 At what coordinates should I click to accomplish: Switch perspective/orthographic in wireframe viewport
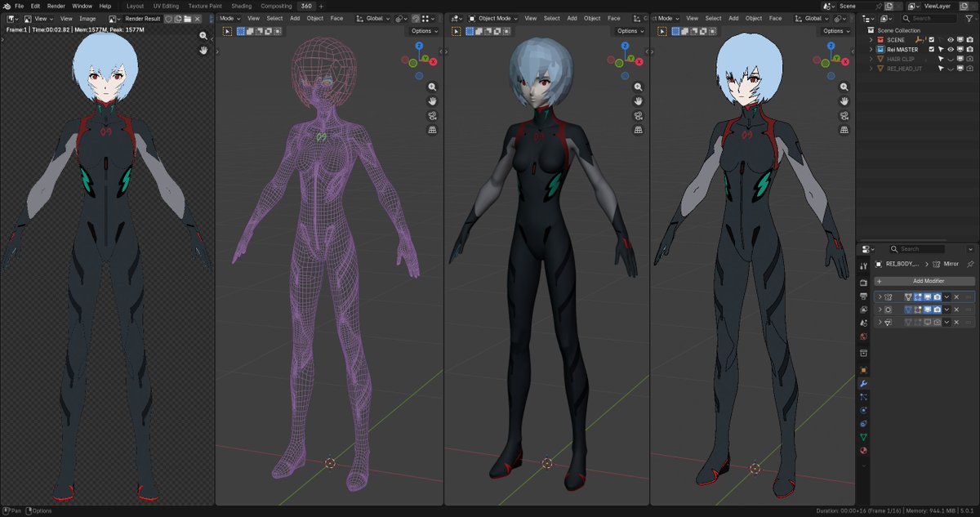432,129
